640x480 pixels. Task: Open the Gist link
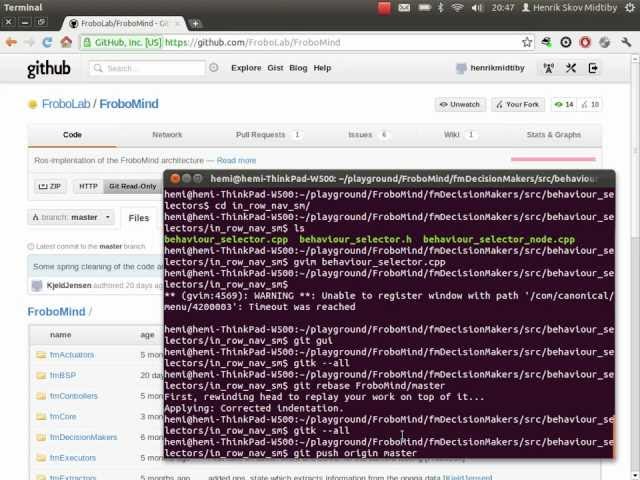(x=275, y=68)
